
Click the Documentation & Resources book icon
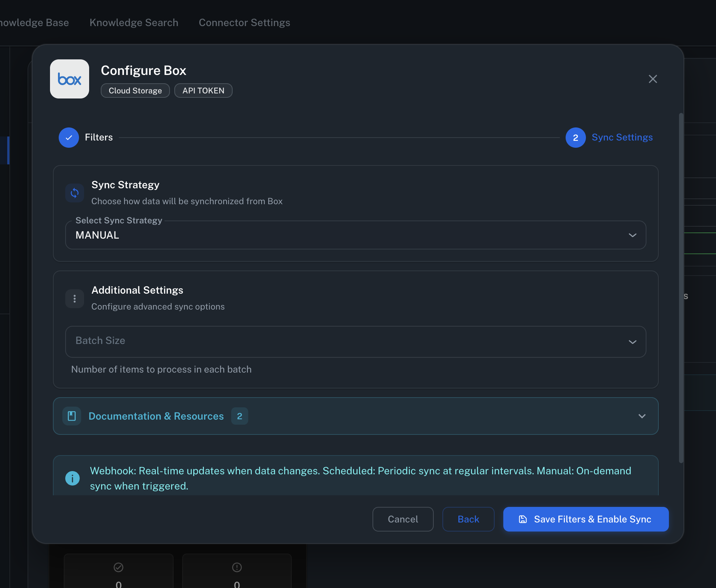coord(71,416)
